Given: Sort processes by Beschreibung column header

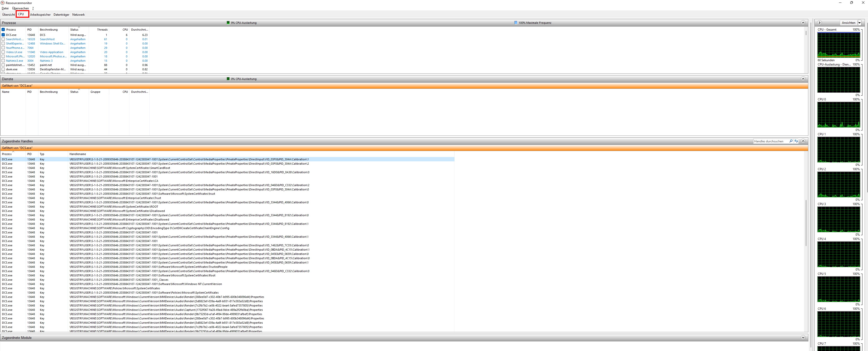Looking at the screenshot, I should (54, 30).
